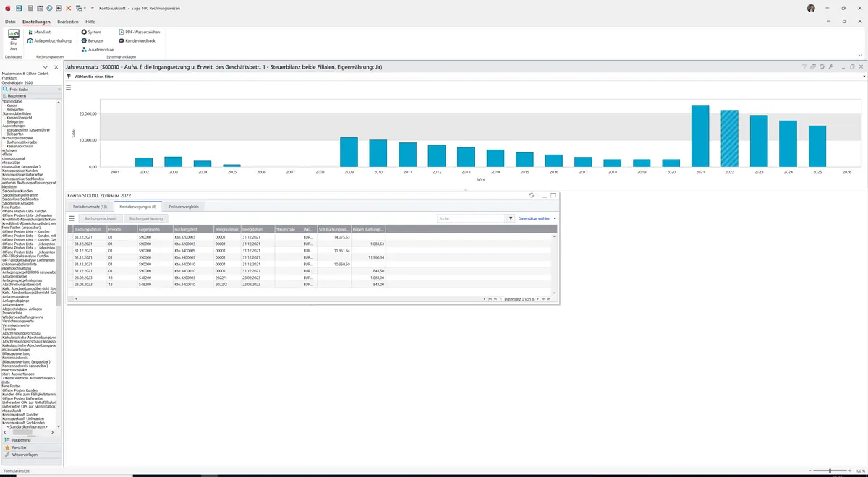Open Anlagenbuchhaltung settings

tap(50, 40)
